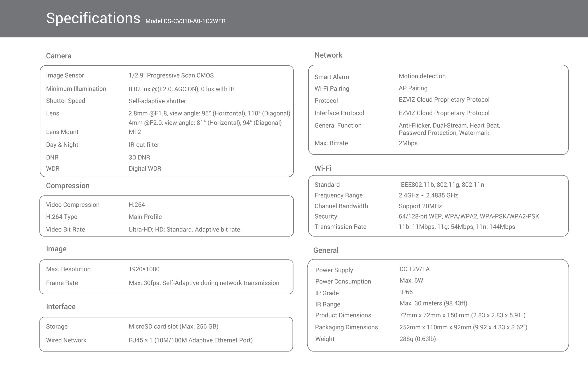Click the Video Bit Rate label
This screenshot has width=588, height=367.
[65, 229]
